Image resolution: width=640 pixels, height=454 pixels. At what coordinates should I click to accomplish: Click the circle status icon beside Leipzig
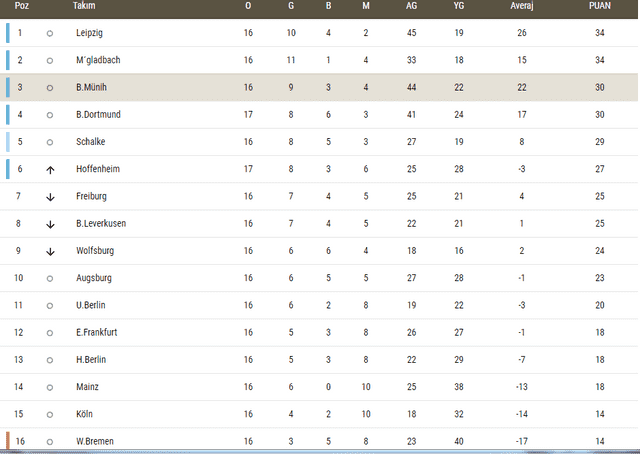tap(50, 33)
